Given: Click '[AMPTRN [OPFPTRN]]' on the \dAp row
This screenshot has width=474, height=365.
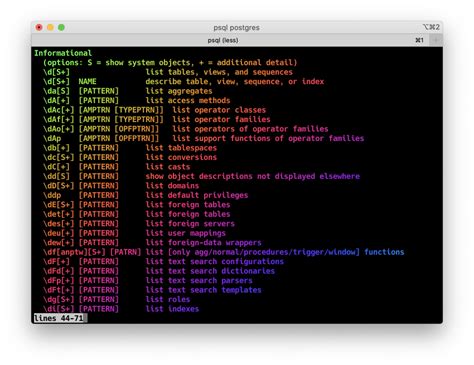Looking at the screenshot, I should [x=119, y=138].
